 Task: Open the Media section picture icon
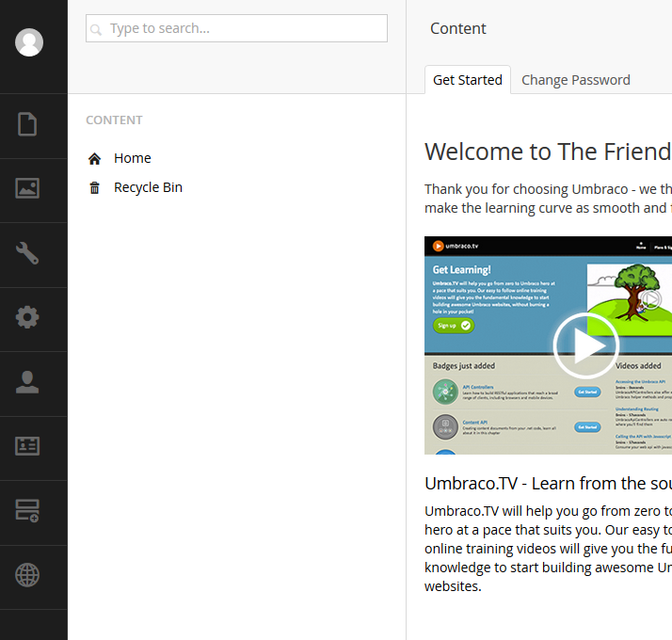coord(27,188)
